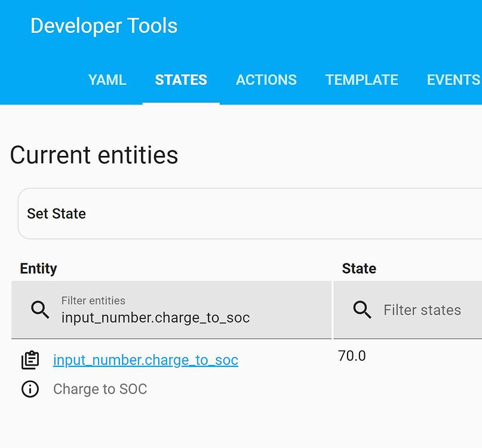Click the State column header
This screenshot has height=448, width=482.
(x=359, y=269)
